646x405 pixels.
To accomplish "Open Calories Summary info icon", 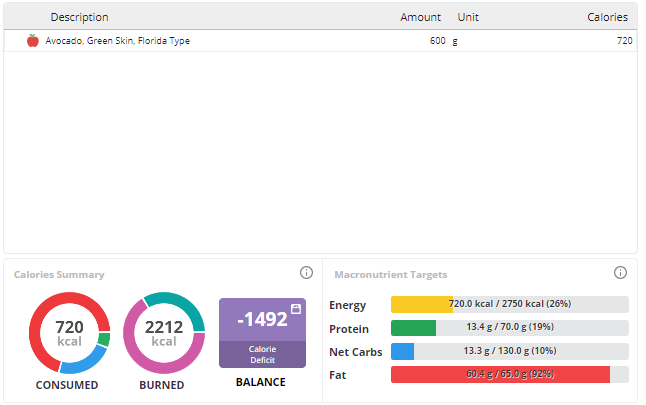I will [306, 272].
